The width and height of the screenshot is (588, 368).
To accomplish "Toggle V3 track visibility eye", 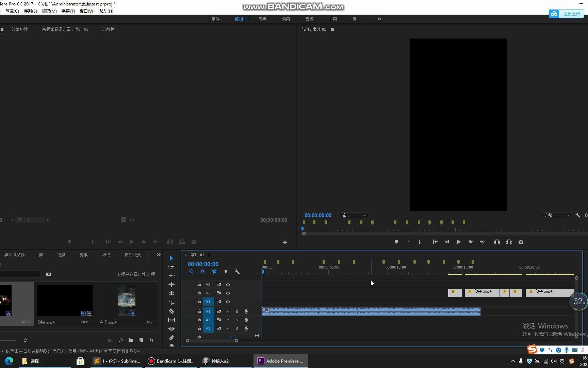I will point(228,285).
